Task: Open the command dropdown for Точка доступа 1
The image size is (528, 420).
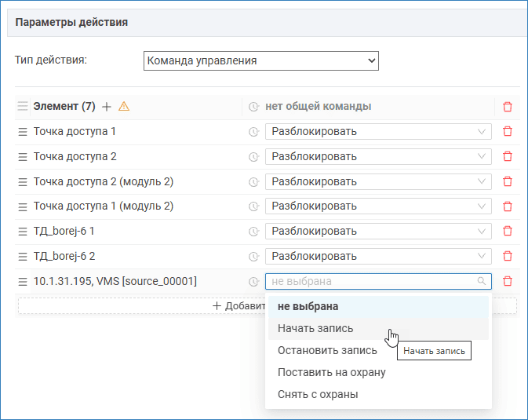Action: [378, 131]
